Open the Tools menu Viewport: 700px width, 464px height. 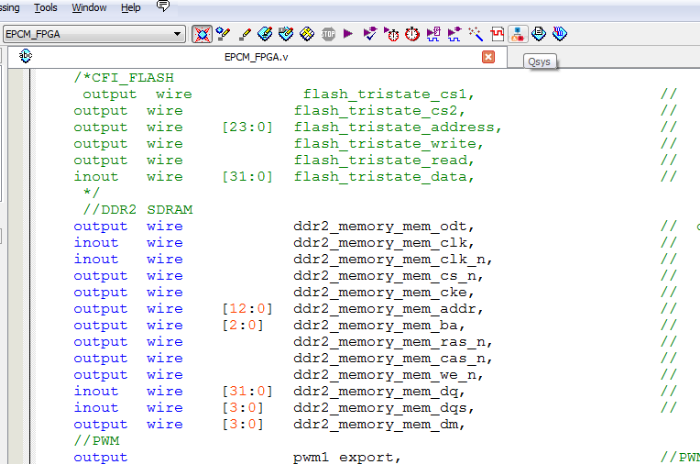click(46, 7)
